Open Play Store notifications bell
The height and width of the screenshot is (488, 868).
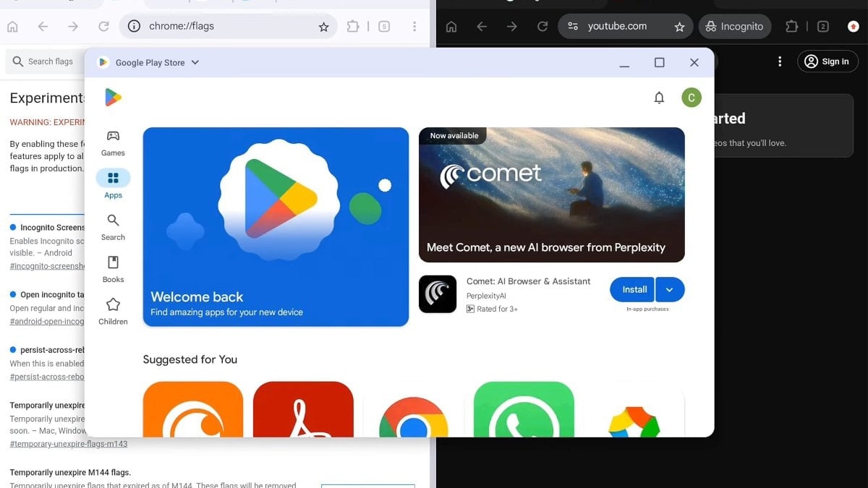coord(659,96)
